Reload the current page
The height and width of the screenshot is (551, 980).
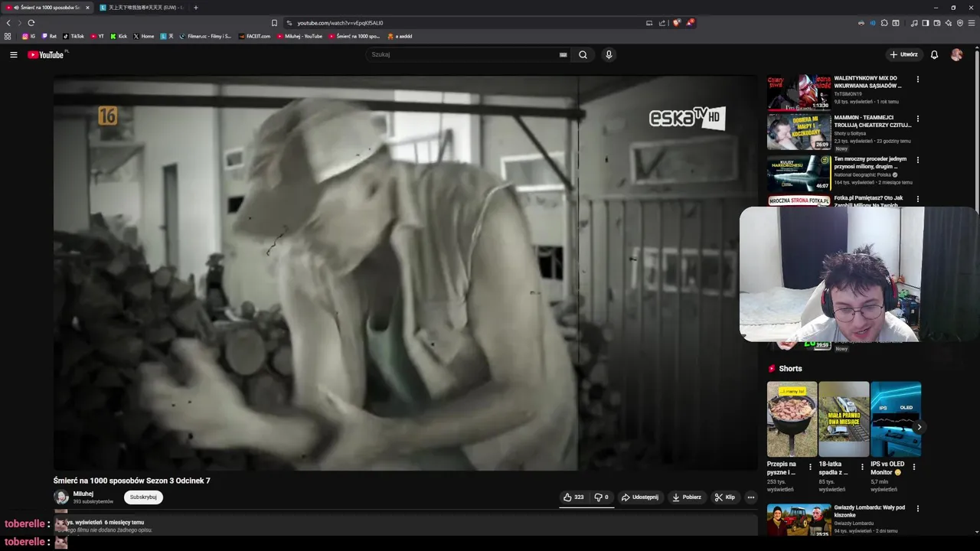pyautogui.click(x=31, y=23)
